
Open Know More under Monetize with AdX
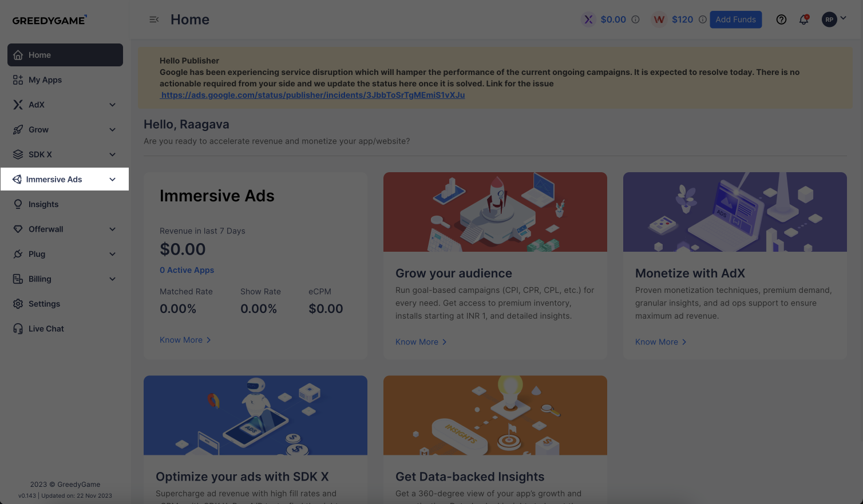tap(660, 342)
